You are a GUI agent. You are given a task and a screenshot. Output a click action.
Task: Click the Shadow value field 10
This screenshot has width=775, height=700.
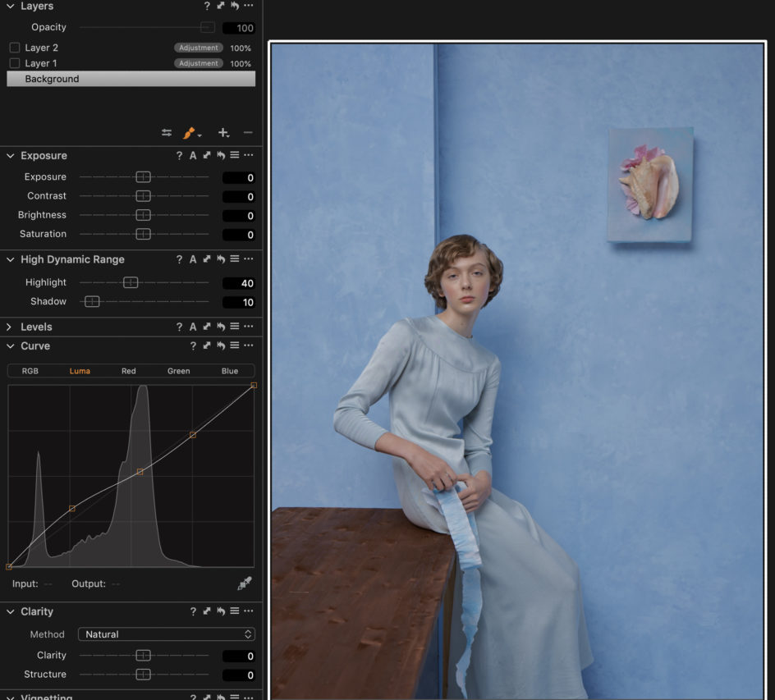pos(239,302)
